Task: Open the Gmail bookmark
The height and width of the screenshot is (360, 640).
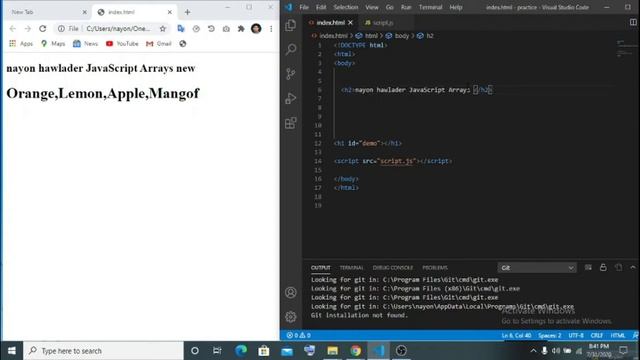Action: click(159, 44)
